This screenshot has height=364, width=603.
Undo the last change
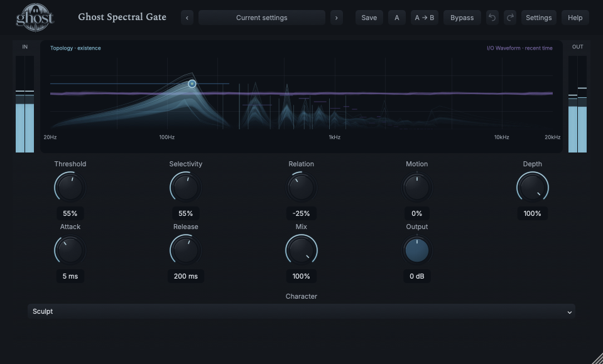492,18
